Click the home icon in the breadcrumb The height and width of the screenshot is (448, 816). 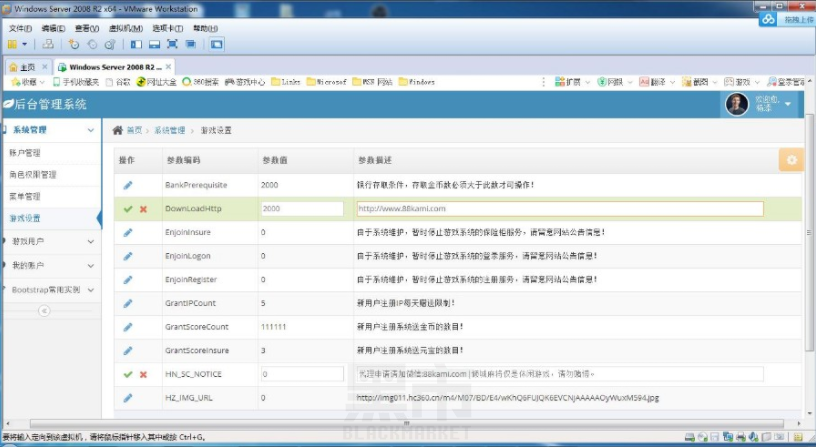(118, 130)
